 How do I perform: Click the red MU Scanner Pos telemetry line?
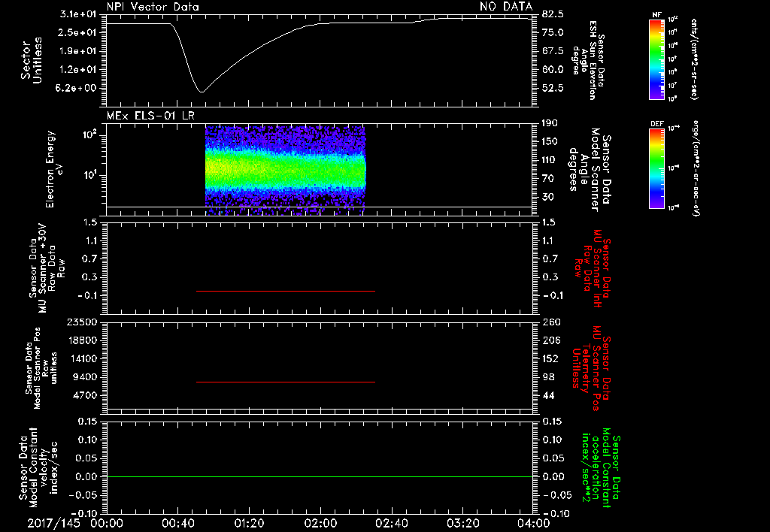point(285,382)
